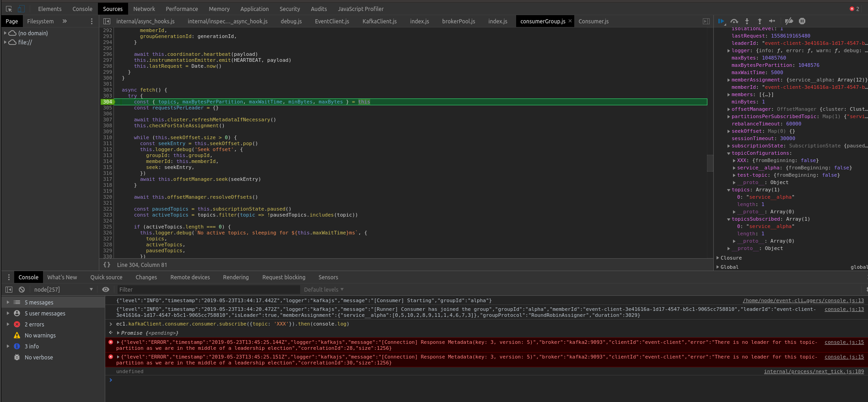Show more Sources navigator tabs chevron
The image size is (868, 402).
click(x=65, y=21)
